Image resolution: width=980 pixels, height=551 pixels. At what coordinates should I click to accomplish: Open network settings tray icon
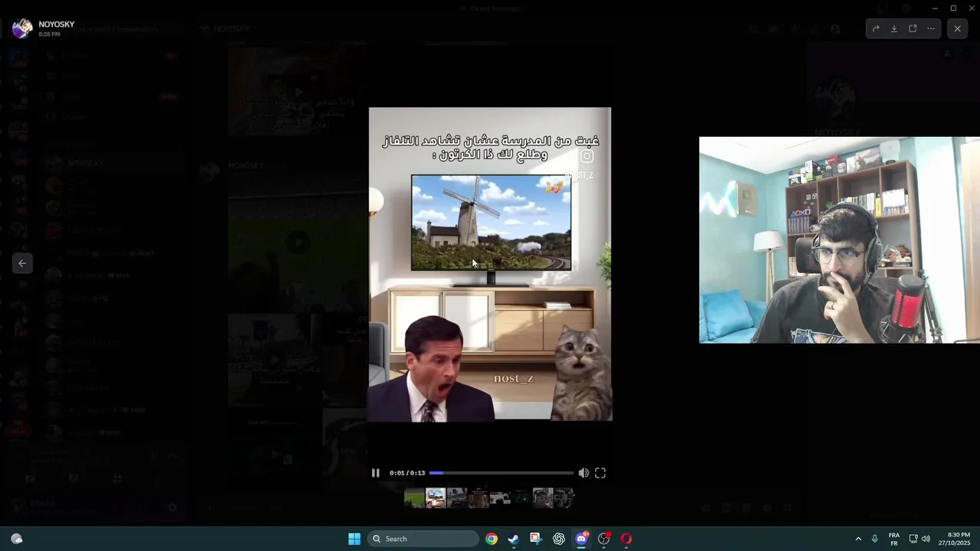coord(913,539)
